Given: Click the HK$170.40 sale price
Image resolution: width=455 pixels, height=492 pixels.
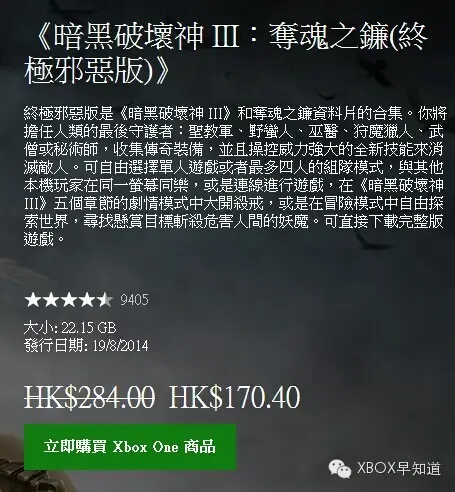Looking at the screenshot, I should point(235,397).
